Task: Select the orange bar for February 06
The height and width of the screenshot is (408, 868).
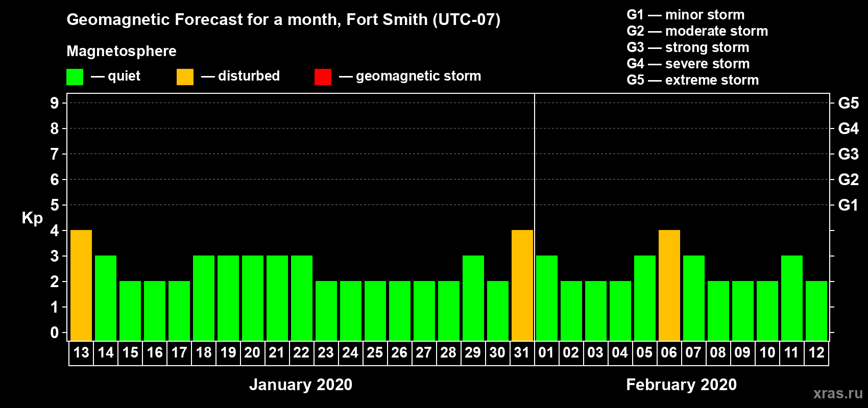Action: point(669,286)
